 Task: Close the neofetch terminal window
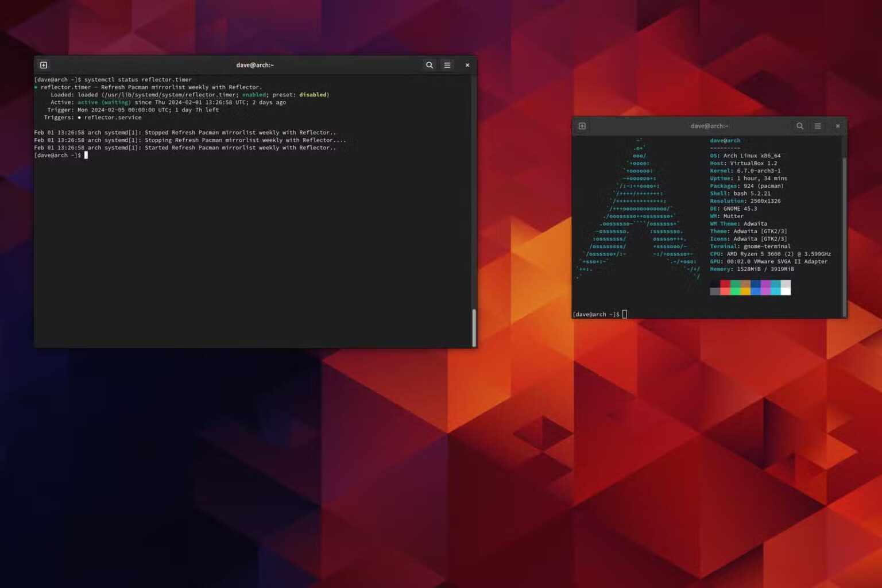(838, 126)
